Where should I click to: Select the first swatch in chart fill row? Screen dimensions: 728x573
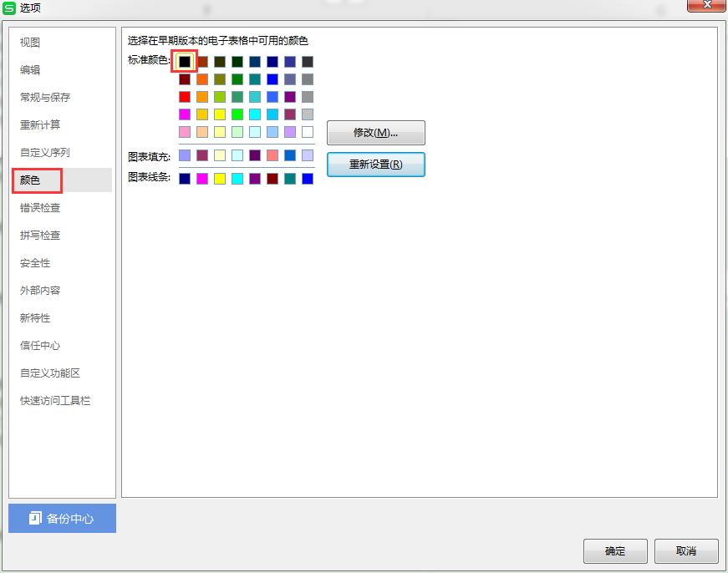pos(185,155)
